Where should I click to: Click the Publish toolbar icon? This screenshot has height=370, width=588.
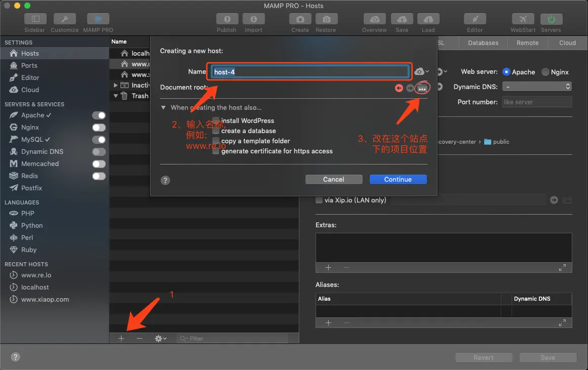point(227,19)
